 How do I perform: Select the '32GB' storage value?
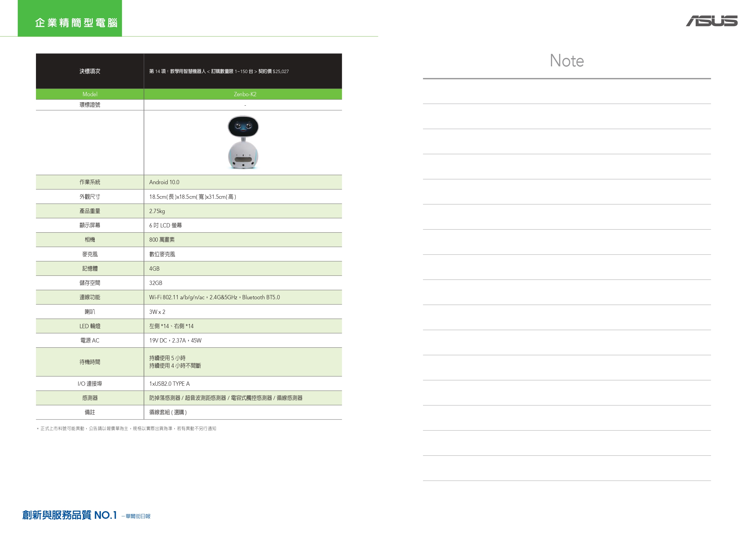156,283
